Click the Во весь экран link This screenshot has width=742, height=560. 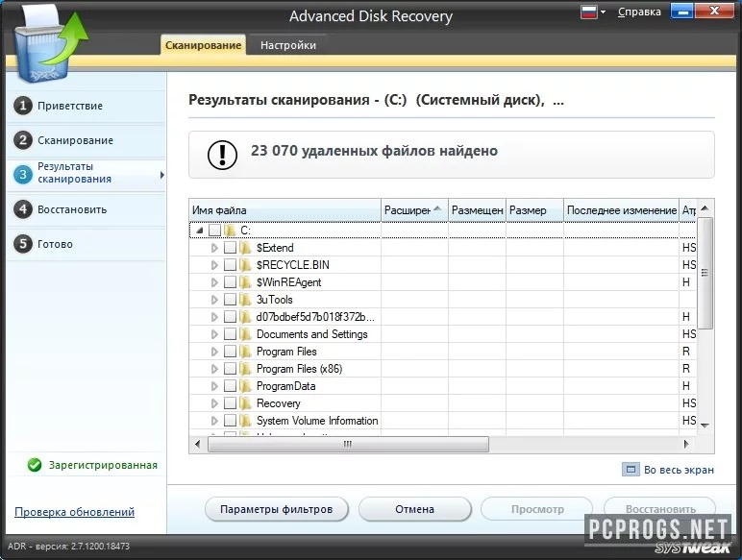pos(679,470)
